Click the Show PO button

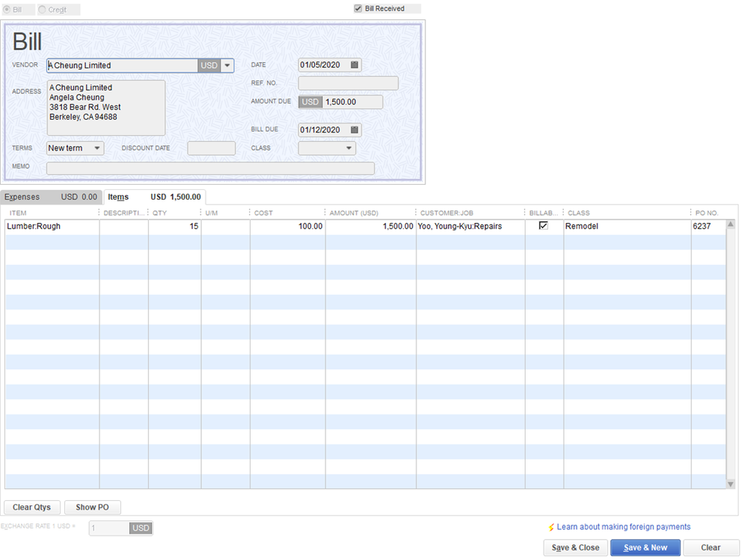coord(93,507)
